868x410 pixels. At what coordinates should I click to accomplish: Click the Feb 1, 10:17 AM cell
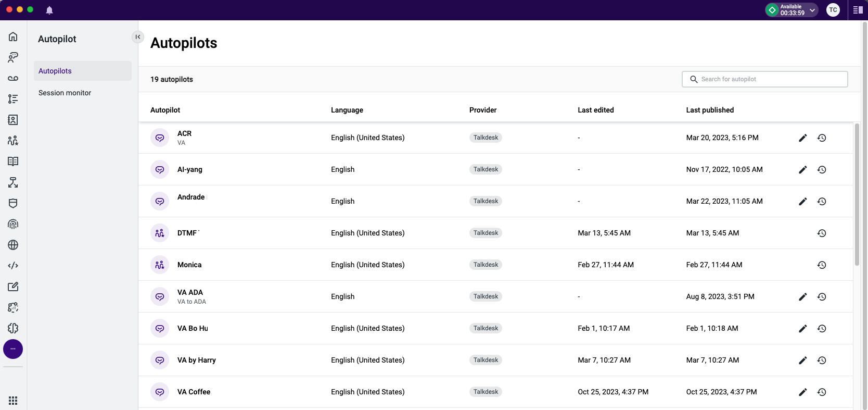(x=604, y=328)
